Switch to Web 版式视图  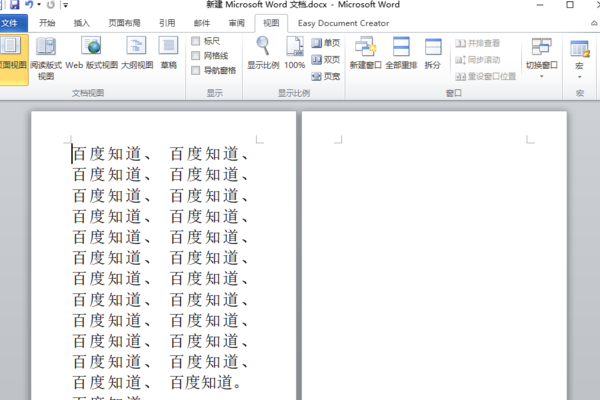click(91, 54)
